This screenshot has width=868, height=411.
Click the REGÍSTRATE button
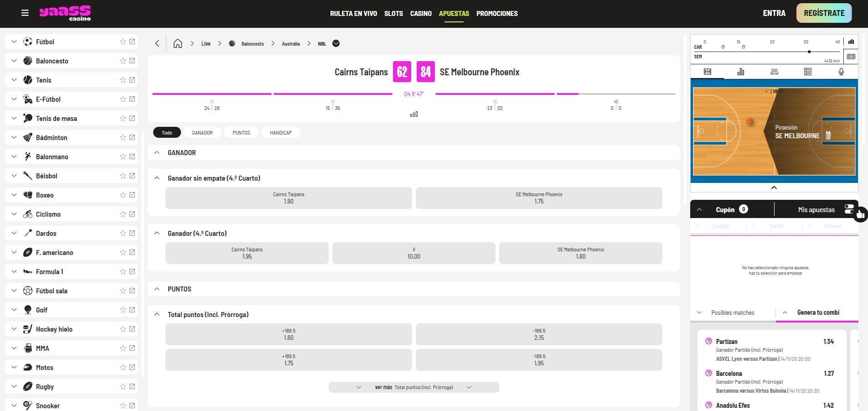tap(824, 13)
